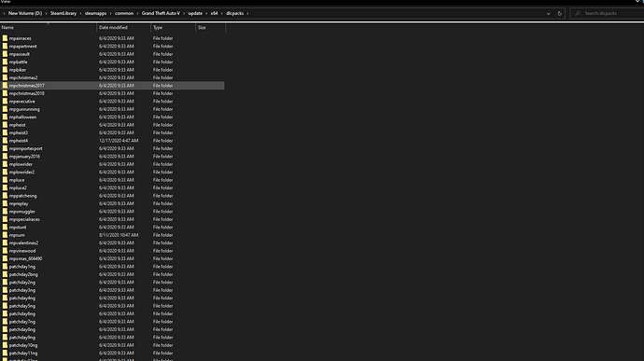Click the search magnifier icon
The height and width of the screenshot is (361, 644).
(578, 14)
